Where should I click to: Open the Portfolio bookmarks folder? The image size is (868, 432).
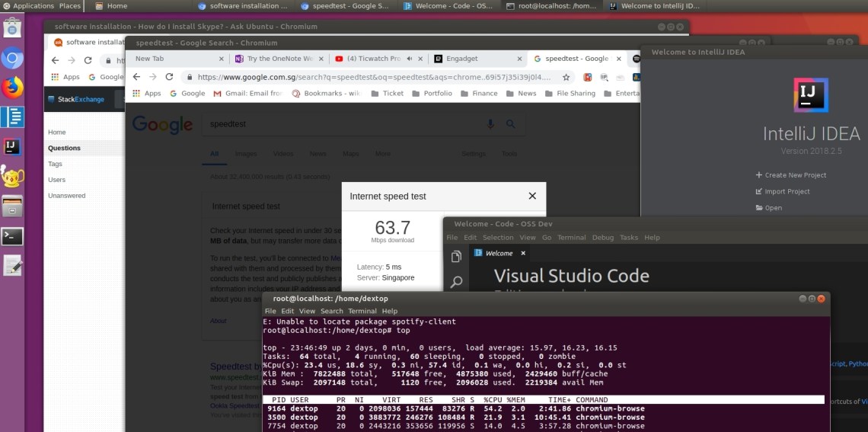pos(432,94)
